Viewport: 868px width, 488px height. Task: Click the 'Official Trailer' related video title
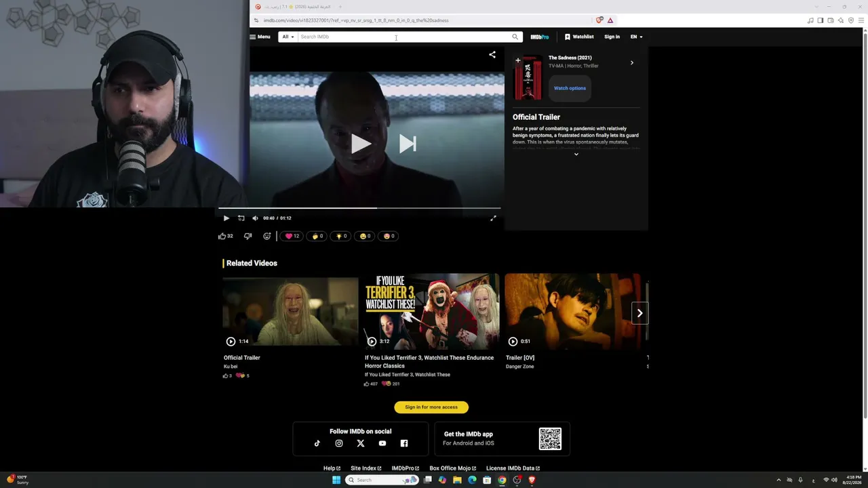pyautogui.click(x=242, y=358)
